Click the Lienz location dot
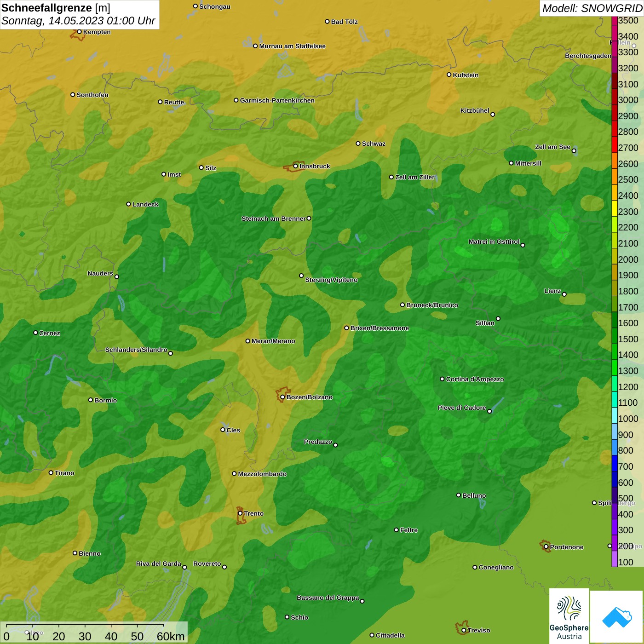Image resolution: width=644 pixels, height=644 pixels. pyautogui.click(x=564, y=294)
